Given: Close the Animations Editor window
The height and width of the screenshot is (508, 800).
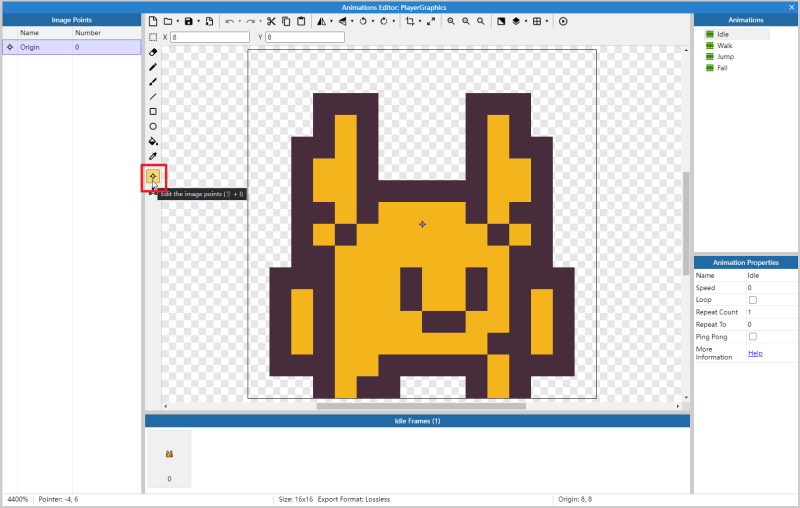Looking at the screenshot, I should [x=792, y=7].
